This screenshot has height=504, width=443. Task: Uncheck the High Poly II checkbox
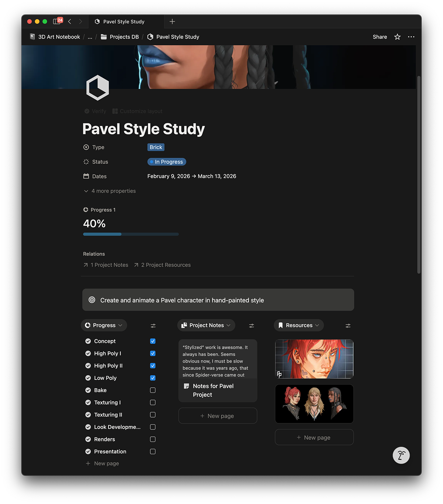point(153,366)
